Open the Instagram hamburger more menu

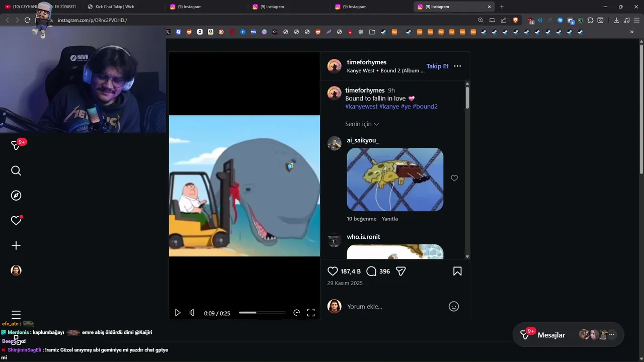pyautogui.click(x=16, y=315)
